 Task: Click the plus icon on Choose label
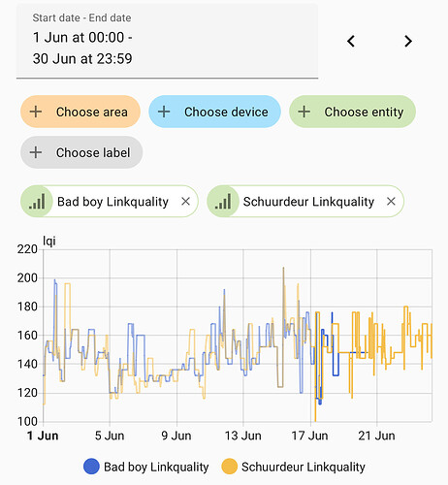36,152
